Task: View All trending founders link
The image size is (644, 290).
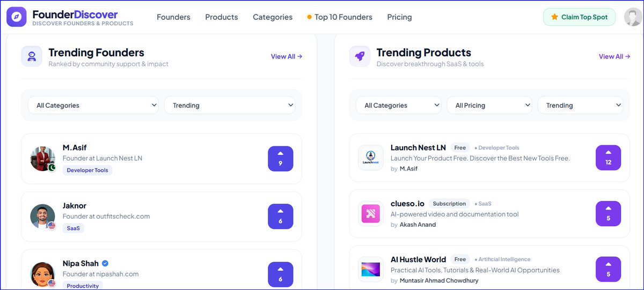Action: (287, 56)
